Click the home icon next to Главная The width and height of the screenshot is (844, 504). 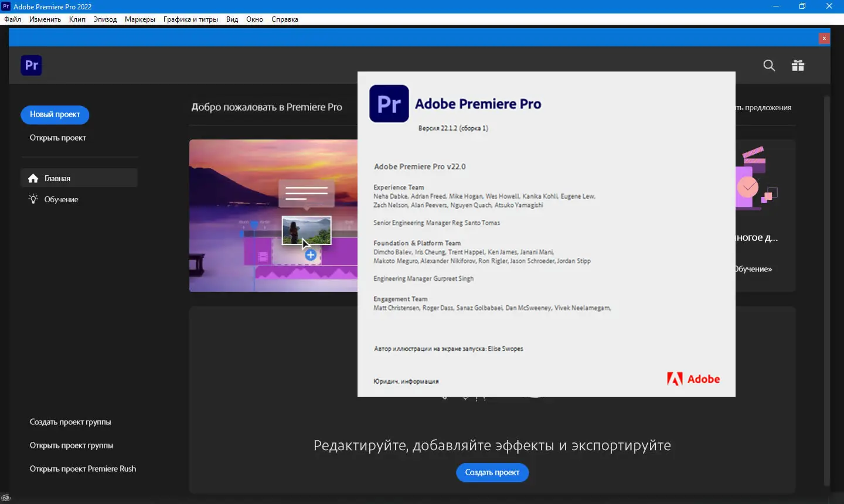33,178
